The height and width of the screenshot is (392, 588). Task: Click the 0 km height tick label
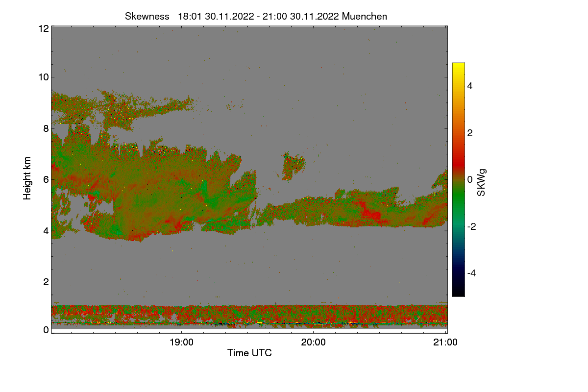click(46, 330)
